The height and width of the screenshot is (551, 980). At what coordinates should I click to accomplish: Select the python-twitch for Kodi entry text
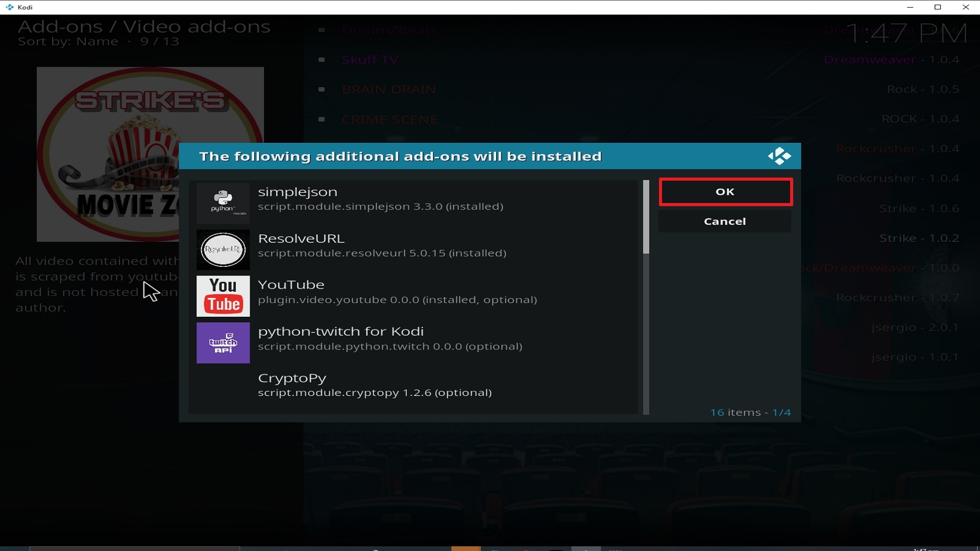coord(390,338)
